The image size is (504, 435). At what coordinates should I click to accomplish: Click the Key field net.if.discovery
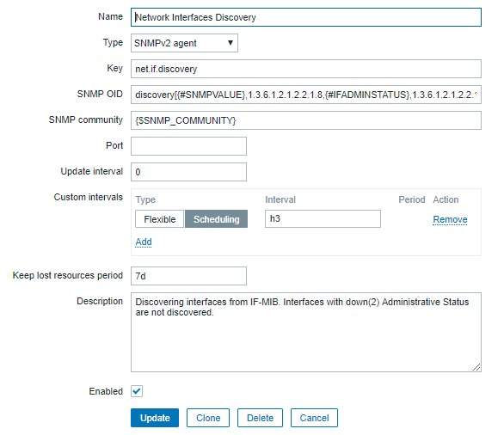305,69
